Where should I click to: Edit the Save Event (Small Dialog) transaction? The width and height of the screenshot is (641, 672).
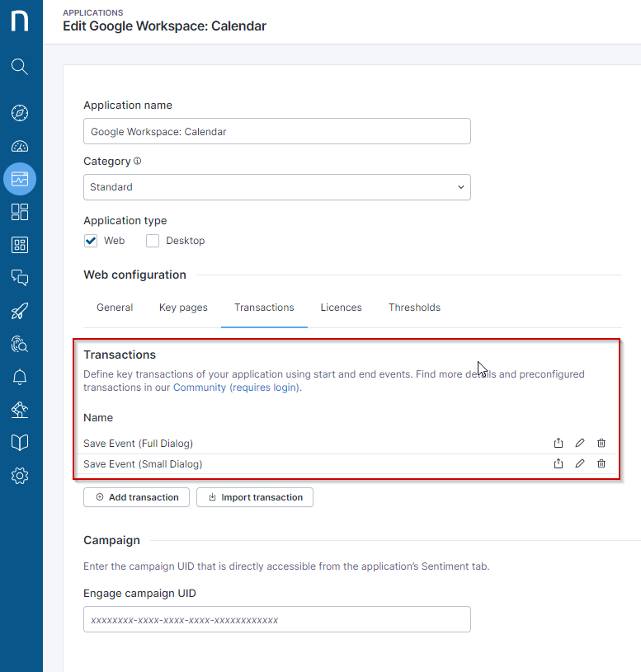580,463
